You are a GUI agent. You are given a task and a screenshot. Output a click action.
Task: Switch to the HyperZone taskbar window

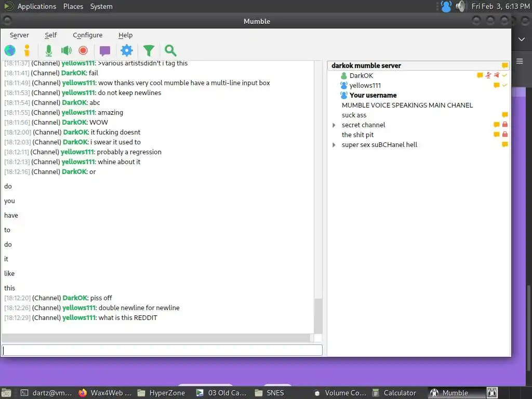point(162,393)
